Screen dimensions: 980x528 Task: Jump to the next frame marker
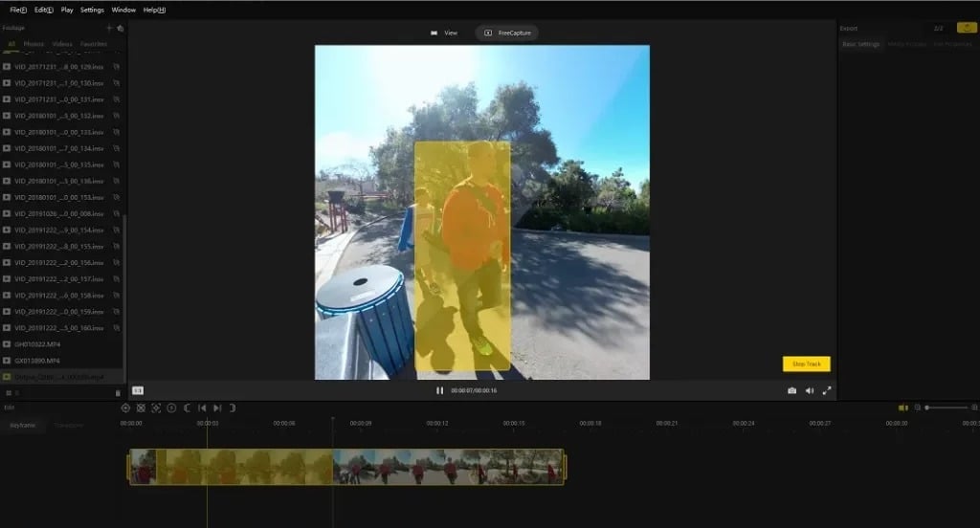tap(217, 408)
